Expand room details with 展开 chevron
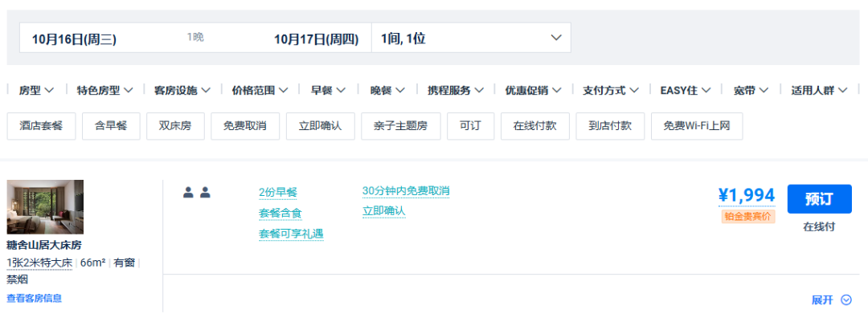868x326 pixels. coord(831,300)
